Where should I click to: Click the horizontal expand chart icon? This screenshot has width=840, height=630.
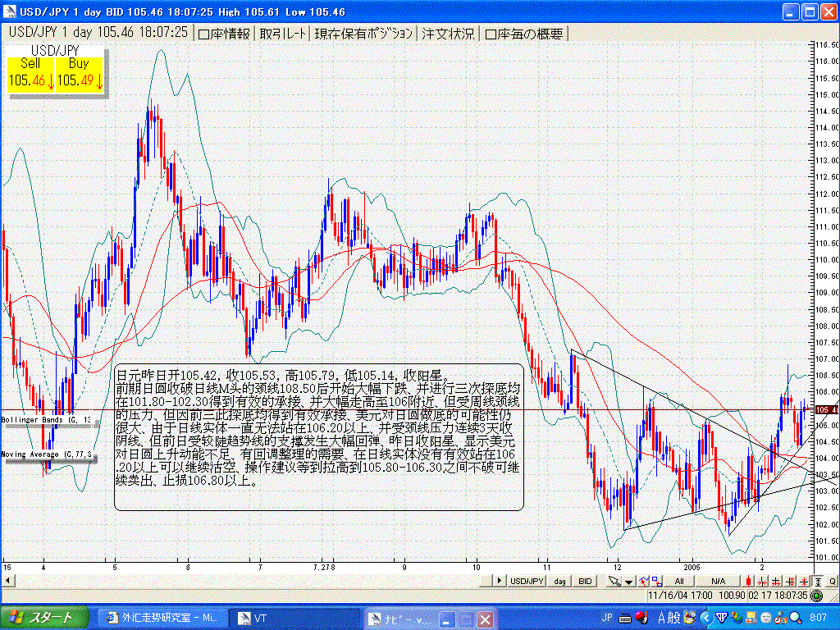776,582
